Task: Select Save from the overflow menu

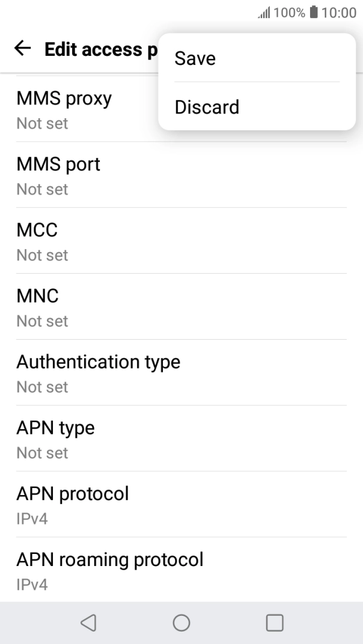Action: coord(195,59)
